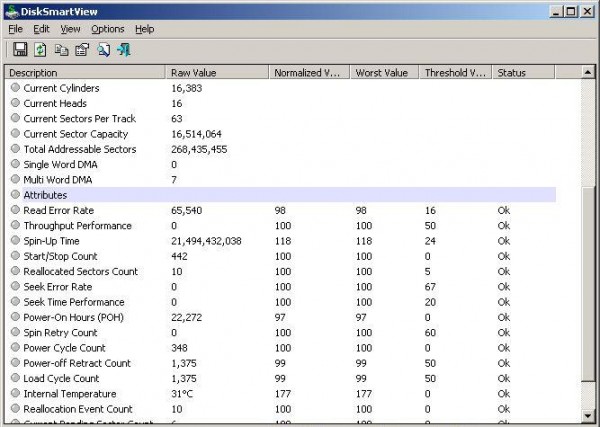Open the Help menu
Image resolution: width=600 pixels, height=427 pixels.
tap(145, 29)
